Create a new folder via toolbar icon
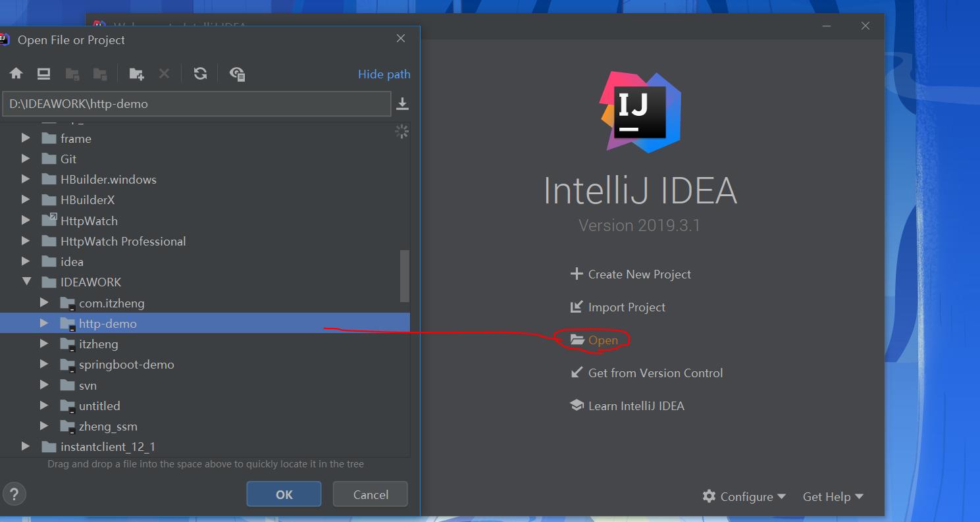980x522 pixels. (136, 74)
